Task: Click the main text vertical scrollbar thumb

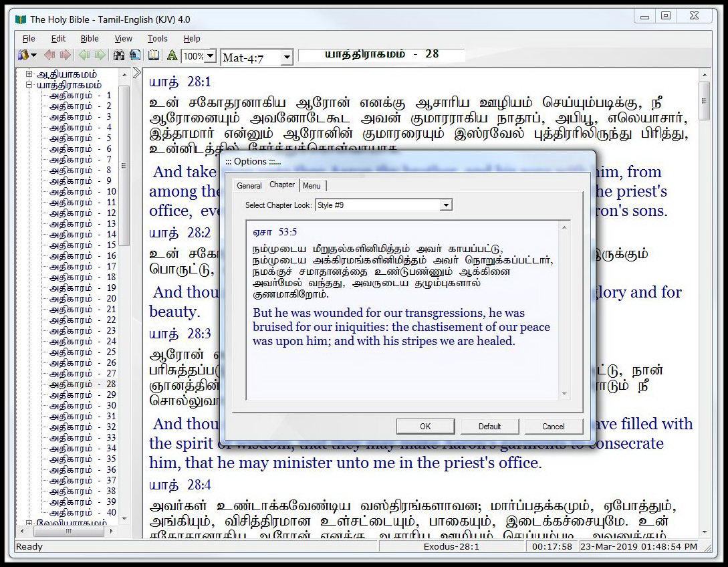Action: pyautogui.click(x=705, y=101)
